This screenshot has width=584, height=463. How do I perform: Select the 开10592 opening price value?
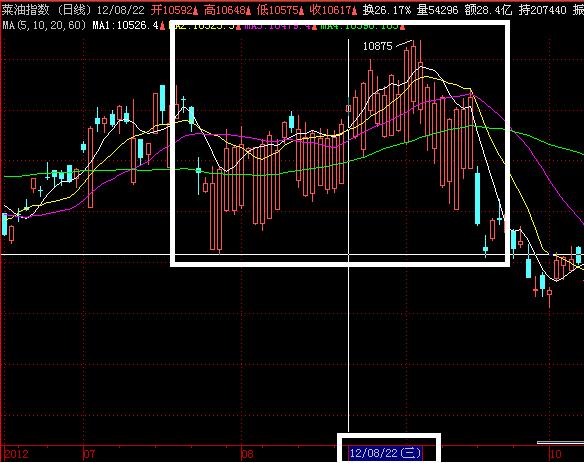coord(174,10)
